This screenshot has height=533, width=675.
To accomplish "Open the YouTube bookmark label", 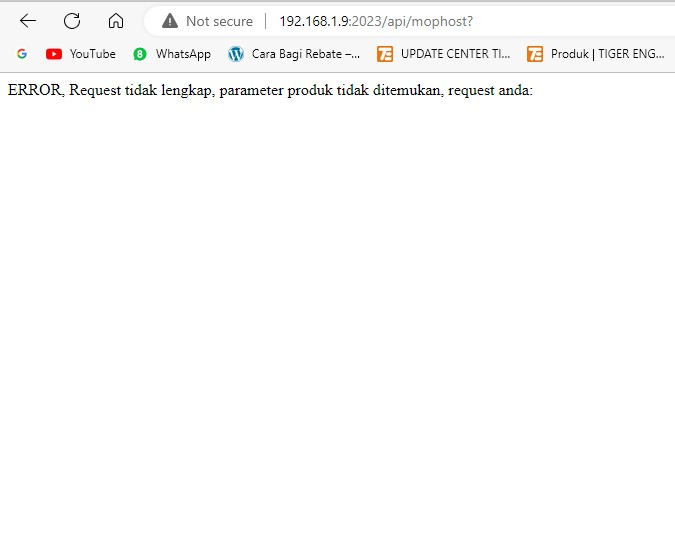I will 92,54.
